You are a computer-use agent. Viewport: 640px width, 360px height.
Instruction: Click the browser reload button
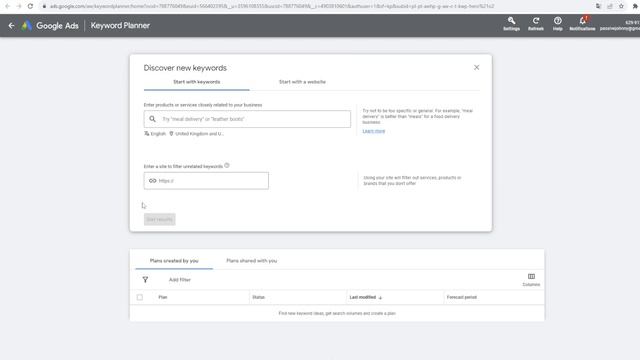tap(30, 6)
